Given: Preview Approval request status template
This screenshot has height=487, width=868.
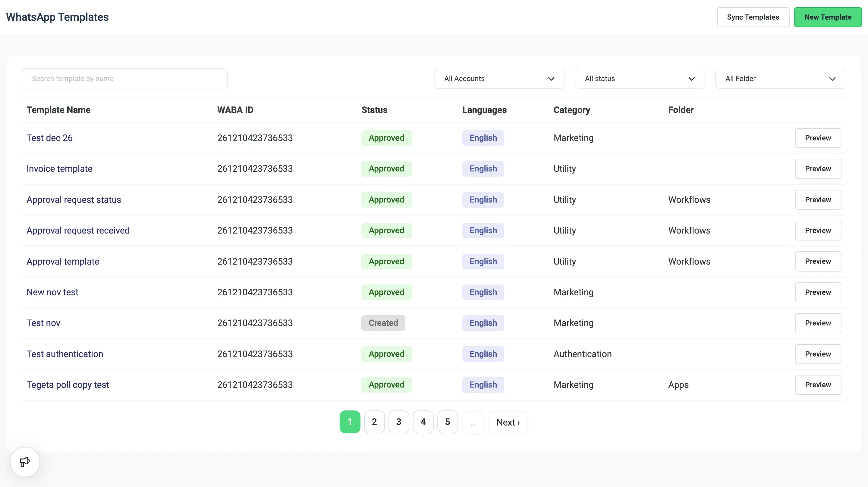Looking at the screenshot, I should (x=818, y=200).
